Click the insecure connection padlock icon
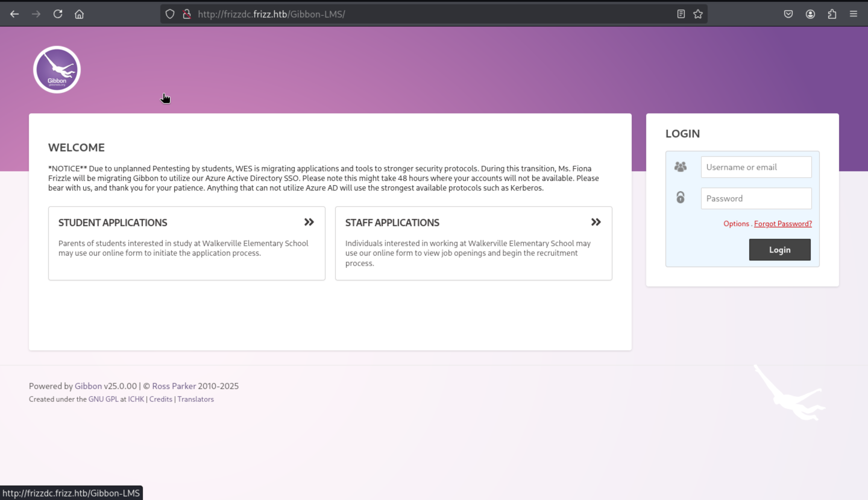Screen dimensions: 868x500 click(x=187, y=14)
